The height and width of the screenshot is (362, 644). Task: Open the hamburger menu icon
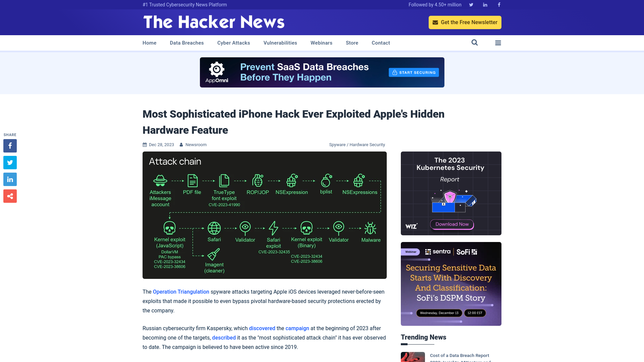tap(498, 43)
